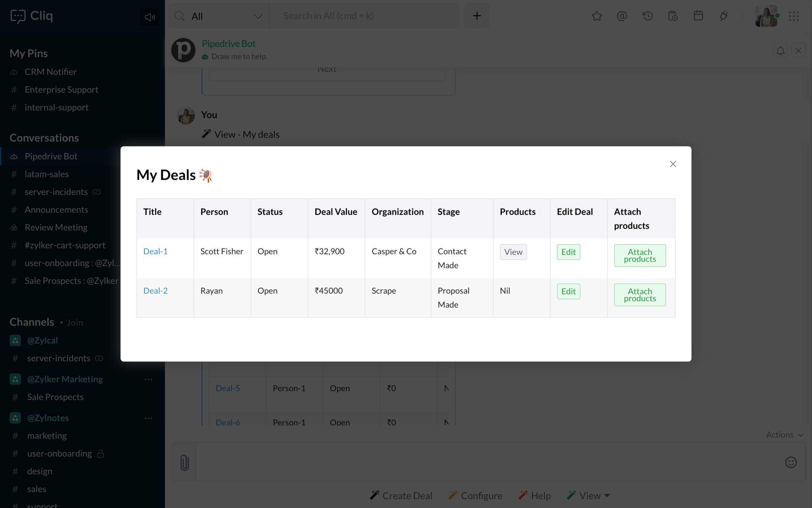This screenshot has width=812, height=508.
Task: Click Join link next to Channels
Action: coord(75,323)
